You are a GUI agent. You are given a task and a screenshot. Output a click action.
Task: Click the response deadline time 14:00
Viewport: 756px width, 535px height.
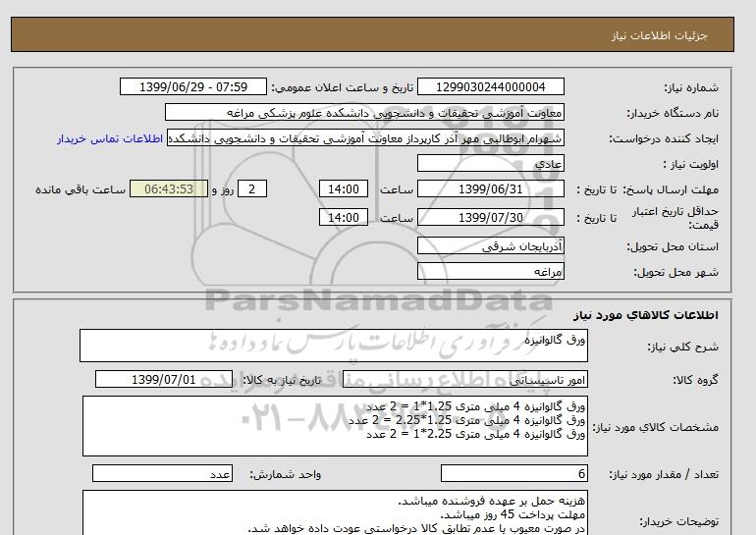[x=344, y=188]
